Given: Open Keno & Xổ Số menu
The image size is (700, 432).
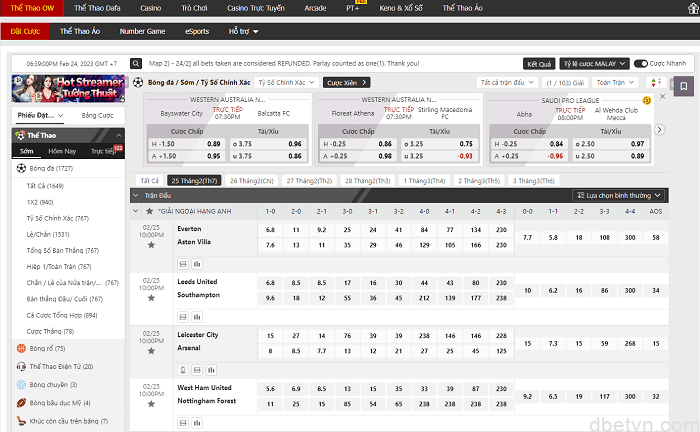Looking at the screenshot, I should (x=401, y=8).
